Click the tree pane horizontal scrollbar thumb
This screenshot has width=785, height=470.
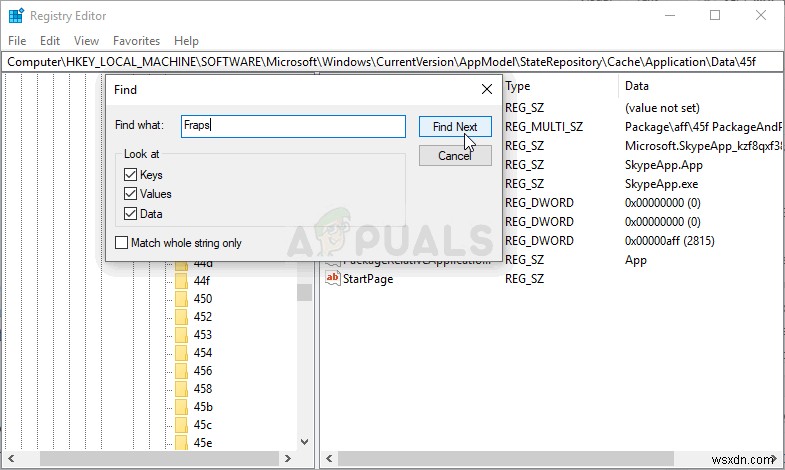click(x=159, y=458)
